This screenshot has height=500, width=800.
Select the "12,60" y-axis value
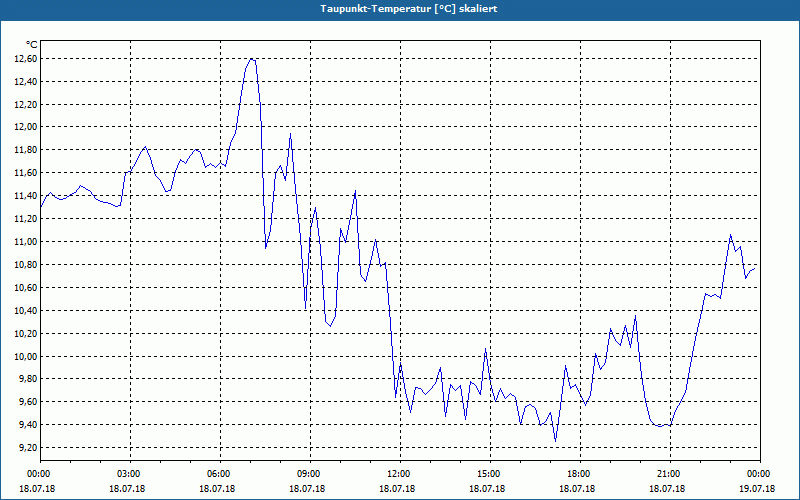tap(27, 59)
